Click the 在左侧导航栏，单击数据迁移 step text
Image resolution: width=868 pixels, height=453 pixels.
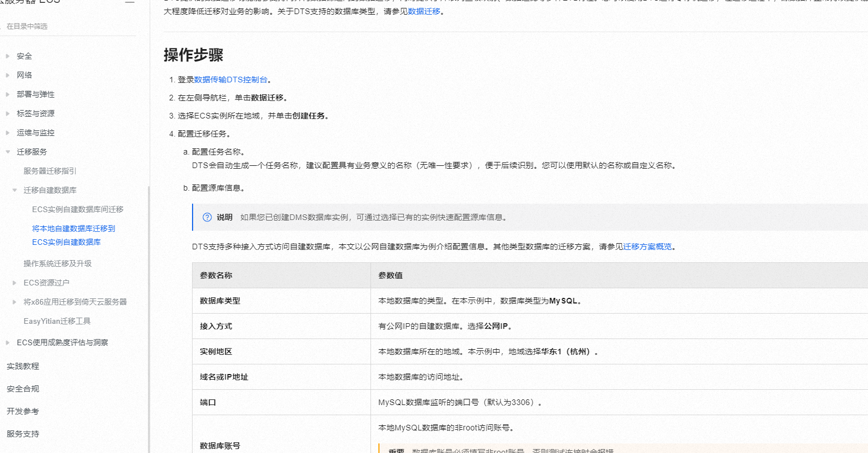point(234,98)
